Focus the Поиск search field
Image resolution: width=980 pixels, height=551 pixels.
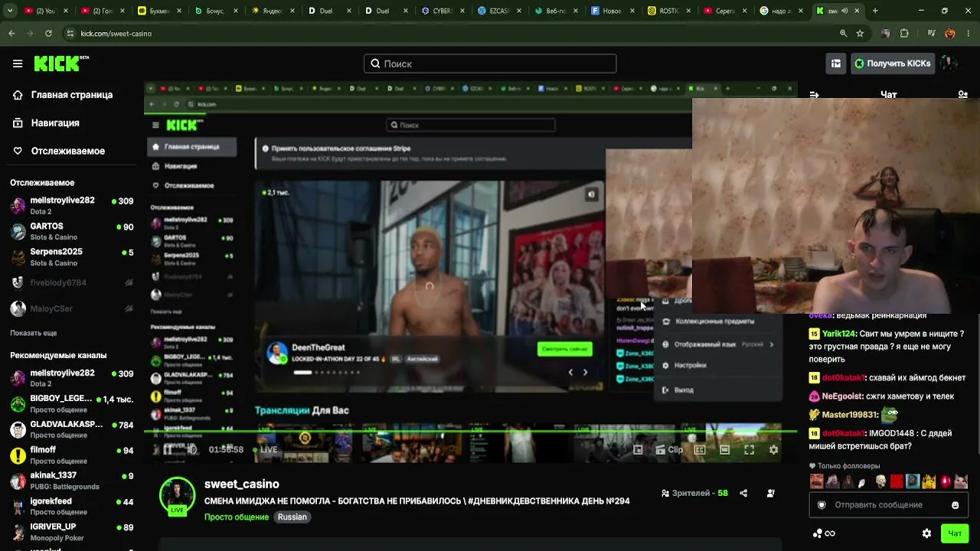pos(490,64)
